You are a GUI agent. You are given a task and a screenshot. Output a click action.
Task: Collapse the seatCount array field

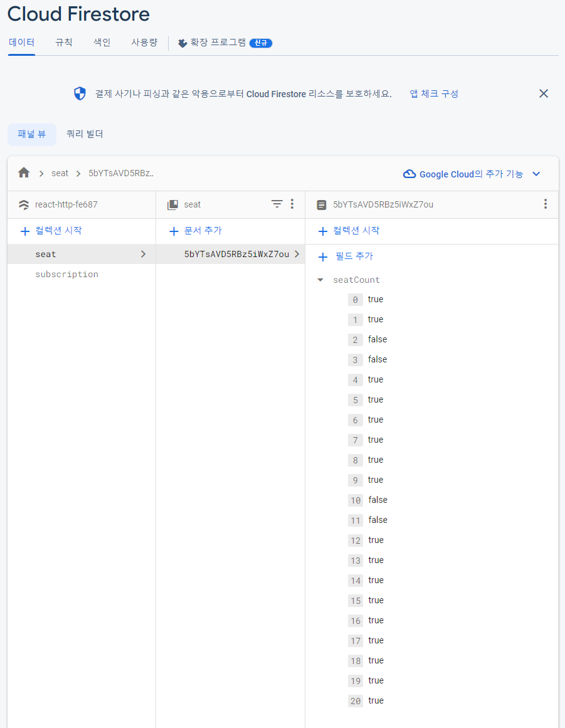tap(320, 280)
